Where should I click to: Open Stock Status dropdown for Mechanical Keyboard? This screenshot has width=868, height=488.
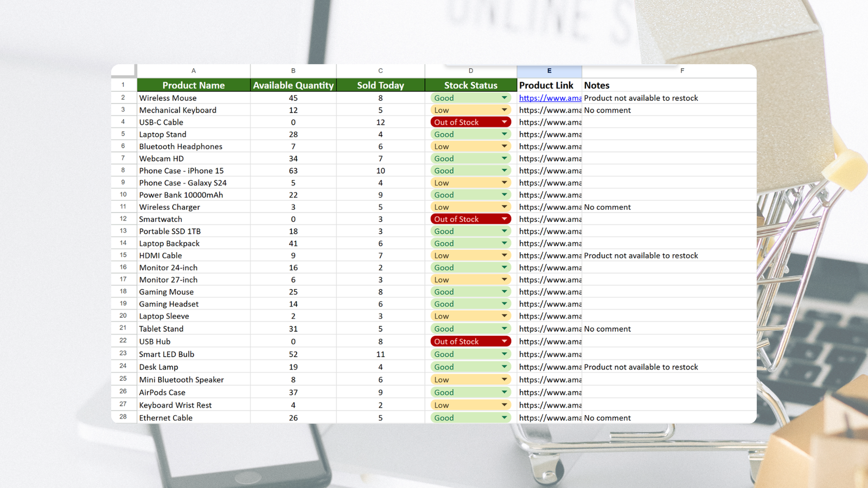point(504,110)
